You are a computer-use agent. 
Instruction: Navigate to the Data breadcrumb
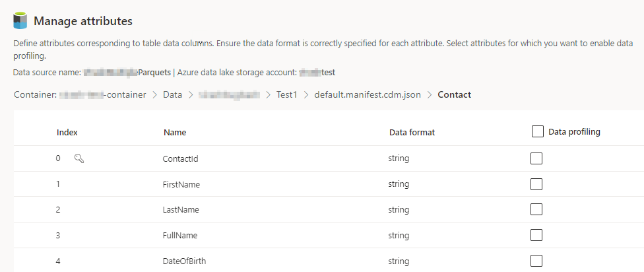pos(172,94)
